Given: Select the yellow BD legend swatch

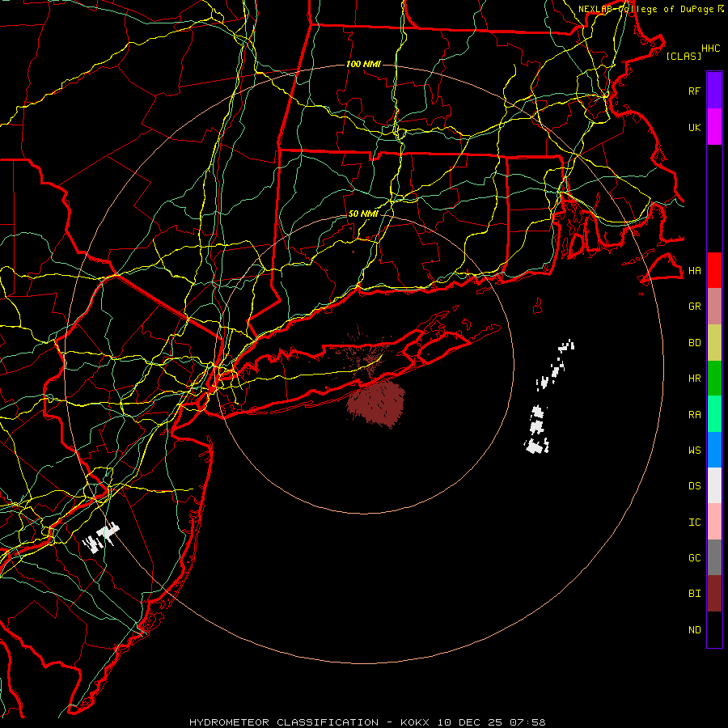Looking at the screenshot, I should tap(714, 342).
